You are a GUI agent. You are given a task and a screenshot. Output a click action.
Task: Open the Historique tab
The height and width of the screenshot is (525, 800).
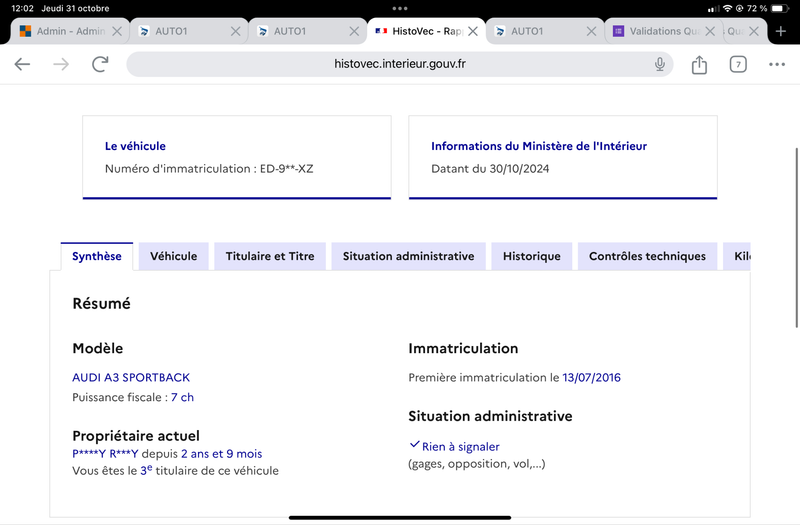tap(532, 256)
